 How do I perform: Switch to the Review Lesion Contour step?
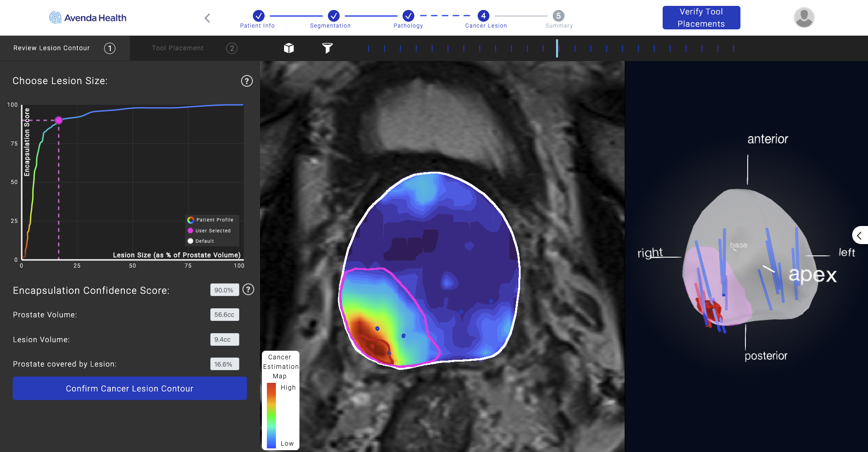tap(51, 48)
